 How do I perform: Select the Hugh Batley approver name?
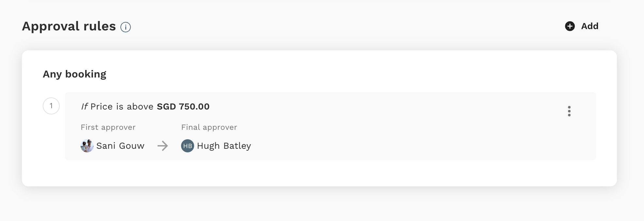click(x=224, y=146)
